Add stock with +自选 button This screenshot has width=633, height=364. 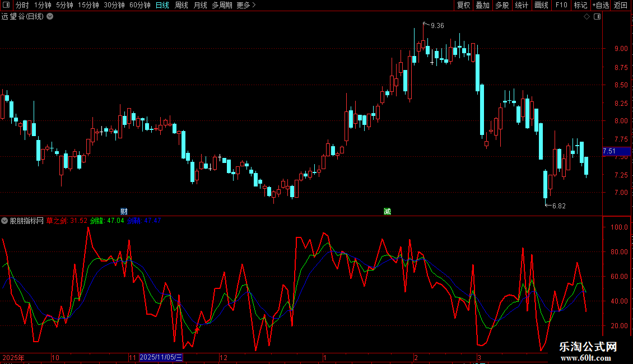click(601, 5)
